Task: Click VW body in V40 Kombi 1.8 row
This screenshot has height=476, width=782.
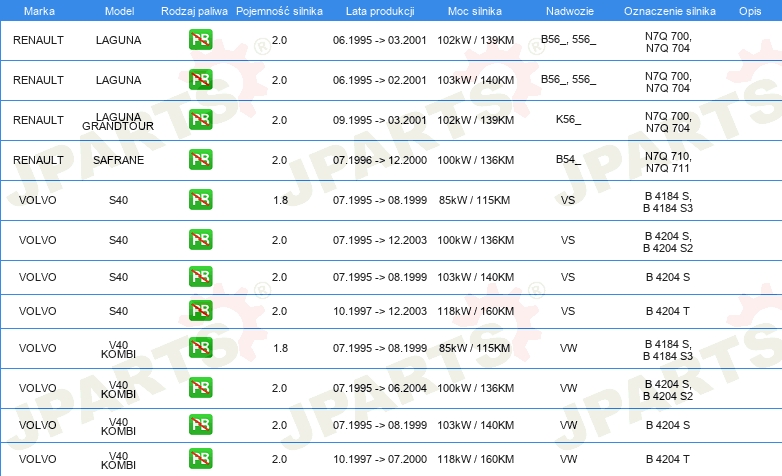Action: pos(568,348)
